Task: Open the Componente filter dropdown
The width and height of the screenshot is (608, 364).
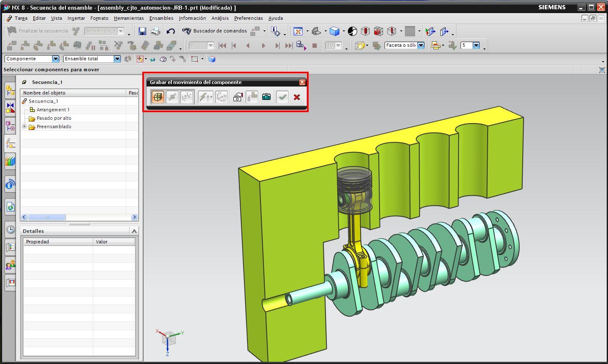Action: (55, 59)
